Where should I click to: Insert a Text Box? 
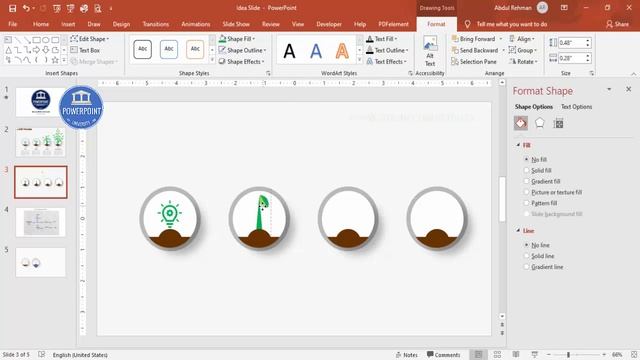tap(85, 50)
